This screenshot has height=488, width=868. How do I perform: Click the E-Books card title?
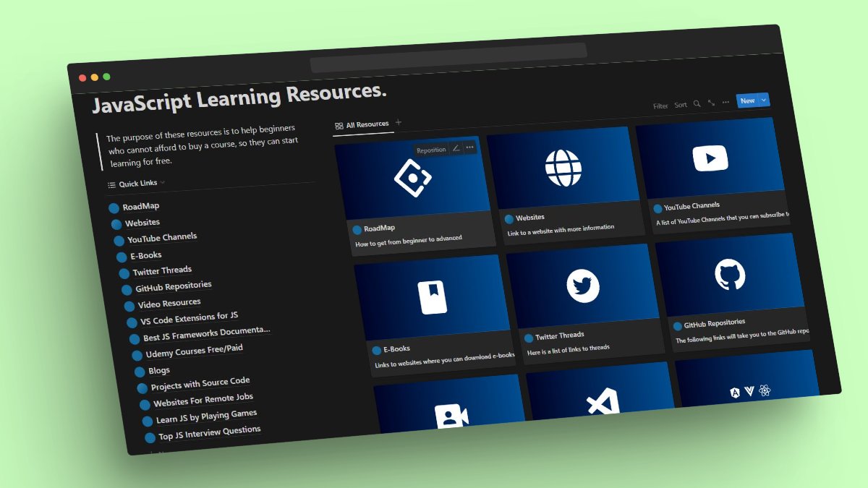coord(396,349)
